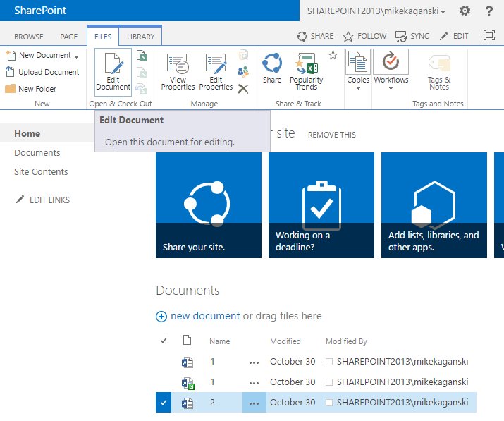
Task: Click the Follow star in Share & Track
Action: coord(333,55)
